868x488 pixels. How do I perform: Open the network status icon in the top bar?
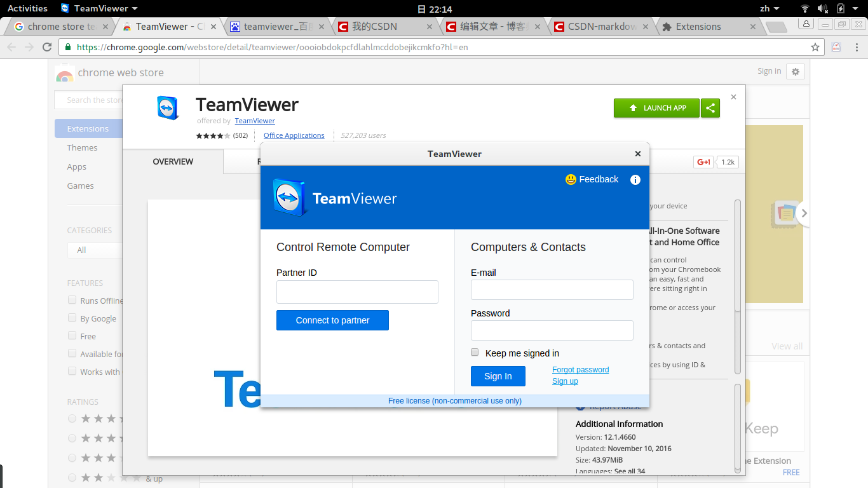(805, 8)
